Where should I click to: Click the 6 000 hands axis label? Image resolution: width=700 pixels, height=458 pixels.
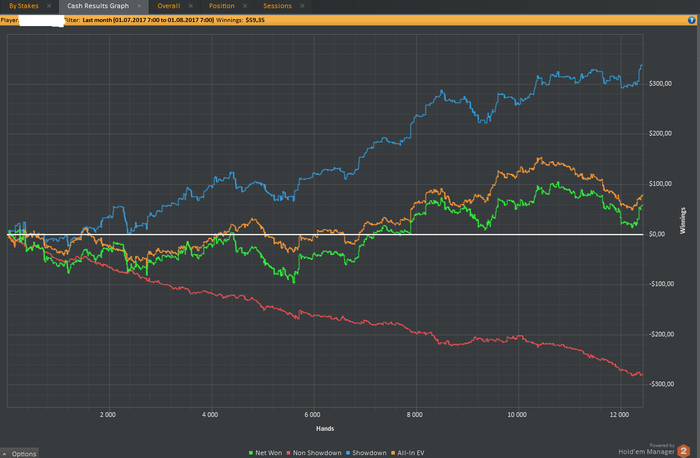coord(312,415)
